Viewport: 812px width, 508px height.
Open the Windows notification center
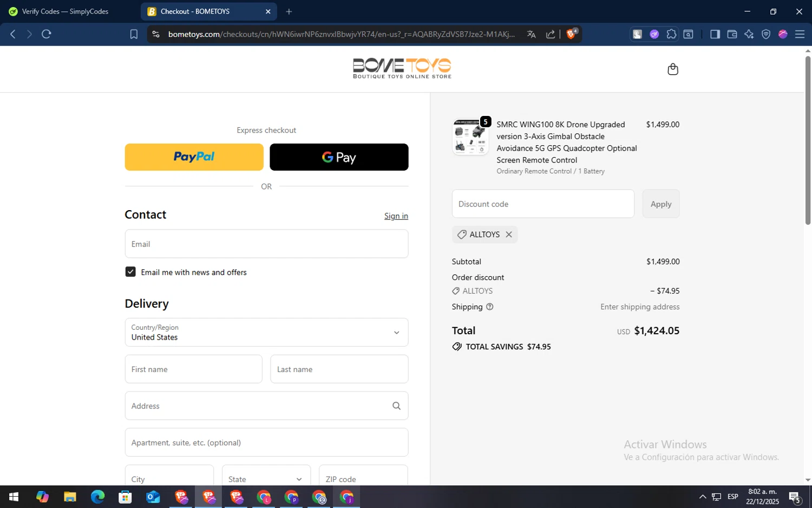tap(795, 497)
